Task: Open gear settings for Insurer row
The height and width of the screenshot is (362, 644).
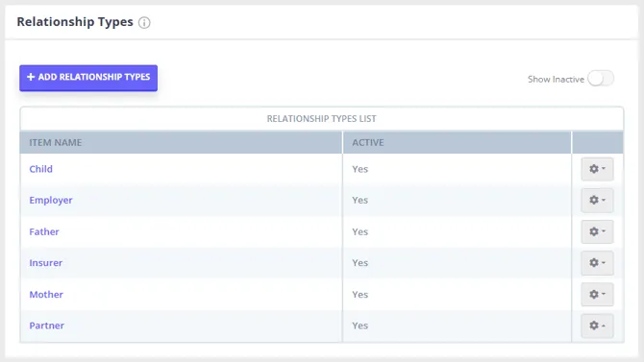Action: point(597,263)
